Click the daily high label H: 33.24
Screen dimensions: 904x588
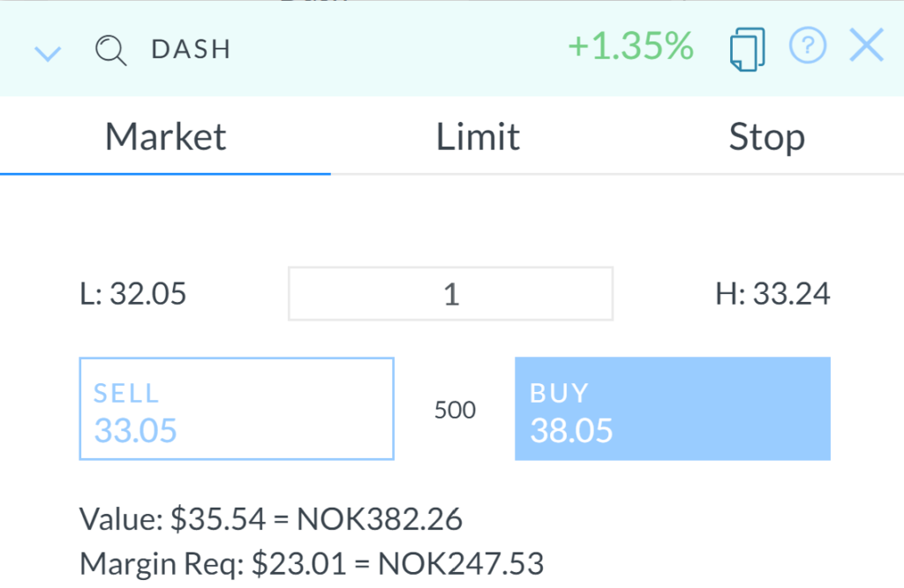[x=772, y=294]
